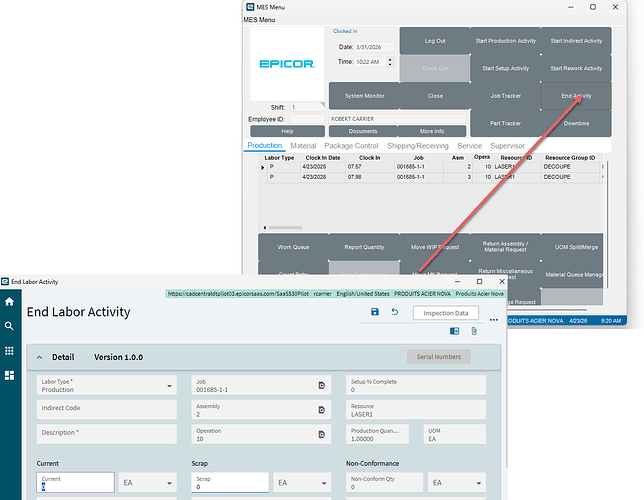Open the Current quantity EA unit dropdown
Viewport: 644px width, 500px height.
pos(148,483)
